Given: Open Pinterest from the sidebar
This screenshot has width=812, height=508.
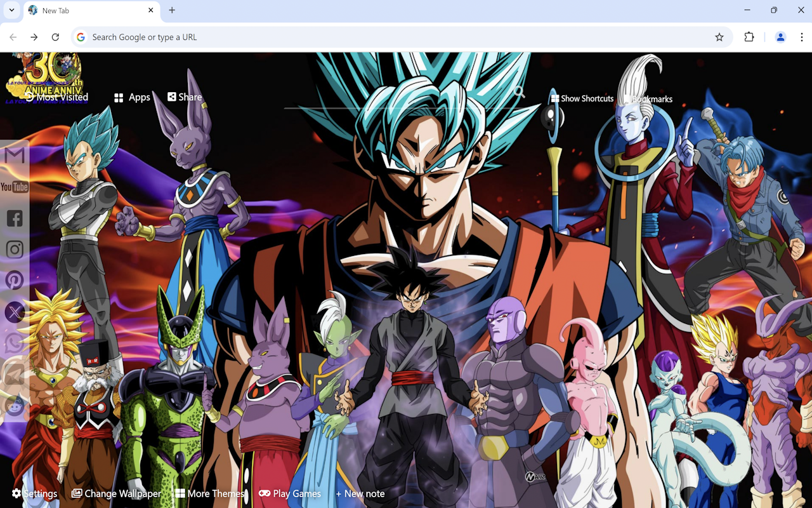Looking at the screenshot, I should [14, 280].
